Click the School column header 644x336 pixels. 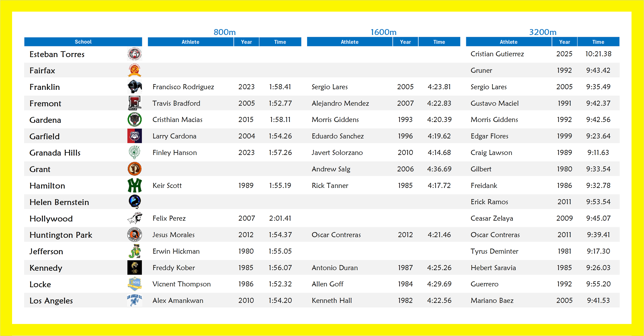(x=83, y=42)
